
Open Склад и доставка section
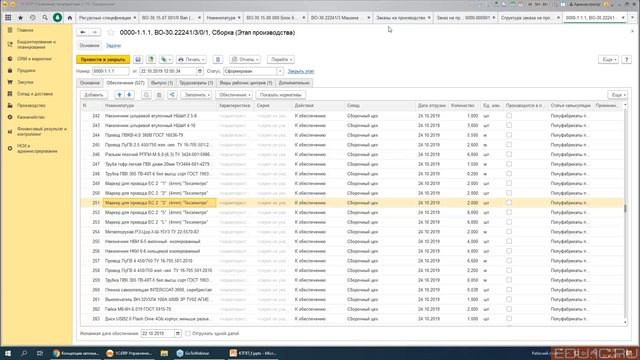(x=35, y=94)
